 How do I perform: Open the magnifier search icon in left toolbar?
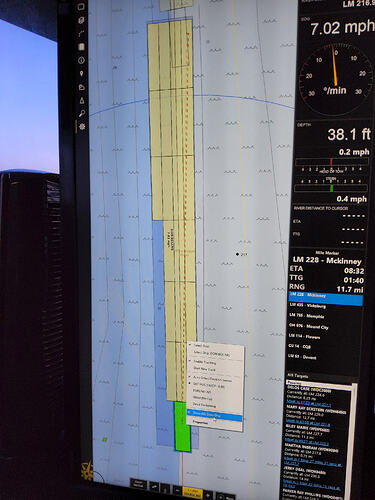pos(82,114)
